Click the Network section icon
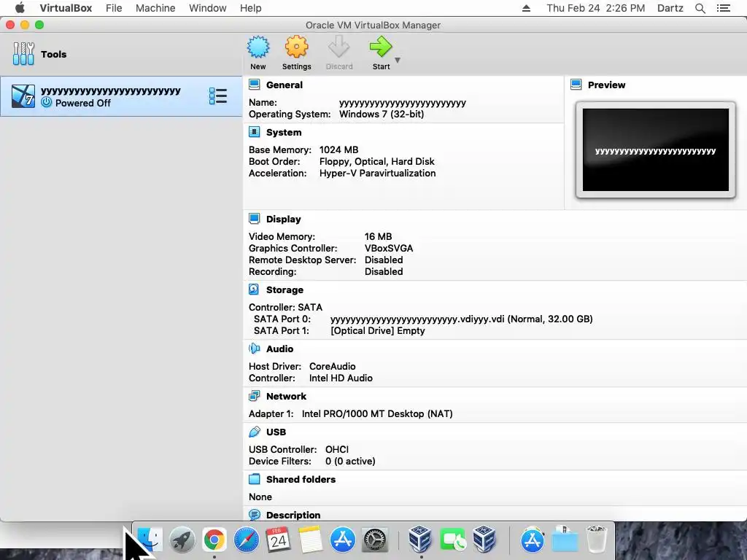 tap(255, 396)
